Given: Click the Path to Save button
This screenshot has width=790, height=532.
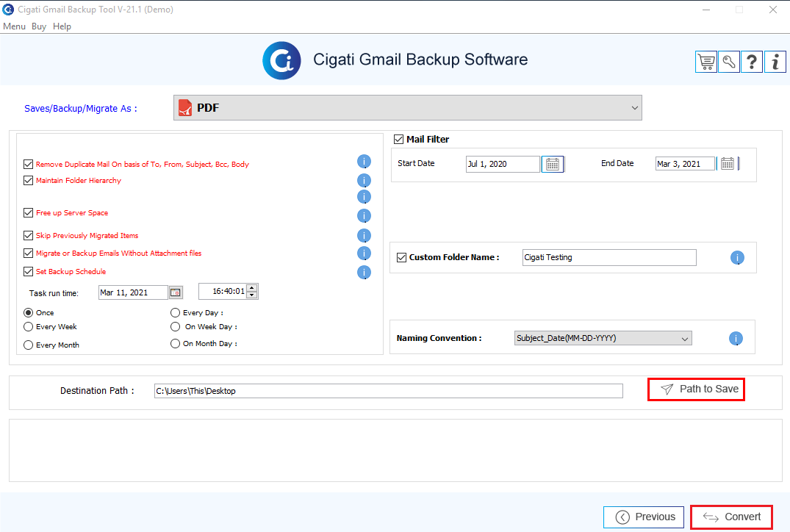Looking at the screenshot, I should tap(696, 389).
